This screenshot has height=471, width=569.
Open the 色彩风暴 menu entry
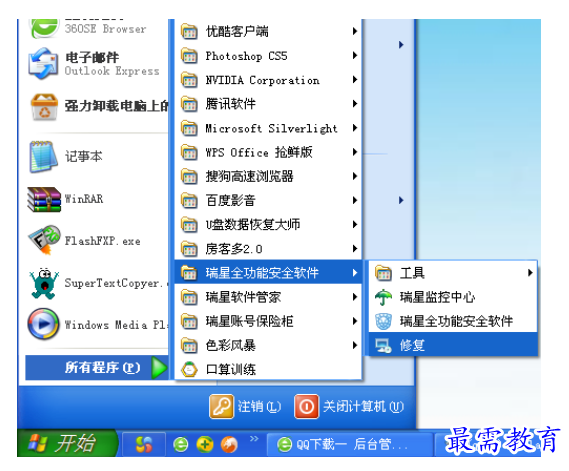pos(268,345)
